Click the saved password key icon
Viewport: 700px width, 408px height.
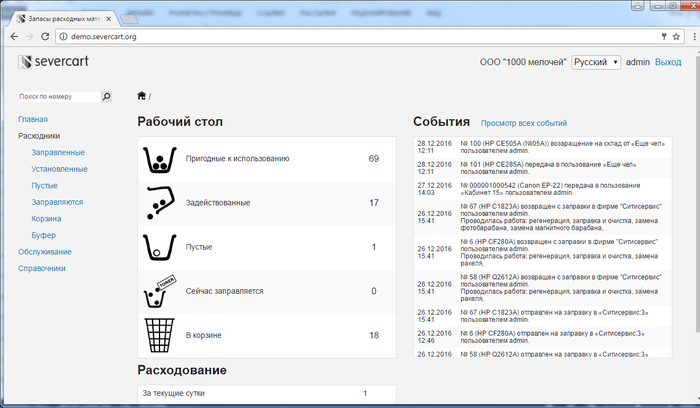point(664,37)
